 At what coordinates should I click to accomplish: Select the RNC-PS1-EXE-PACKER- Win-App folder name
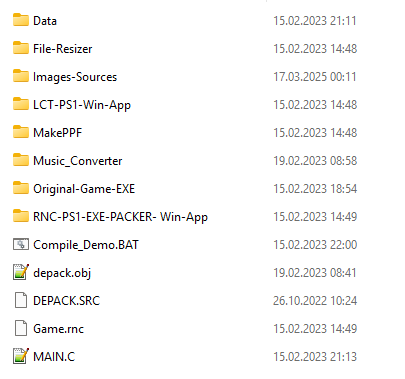[x=120, y=217]
